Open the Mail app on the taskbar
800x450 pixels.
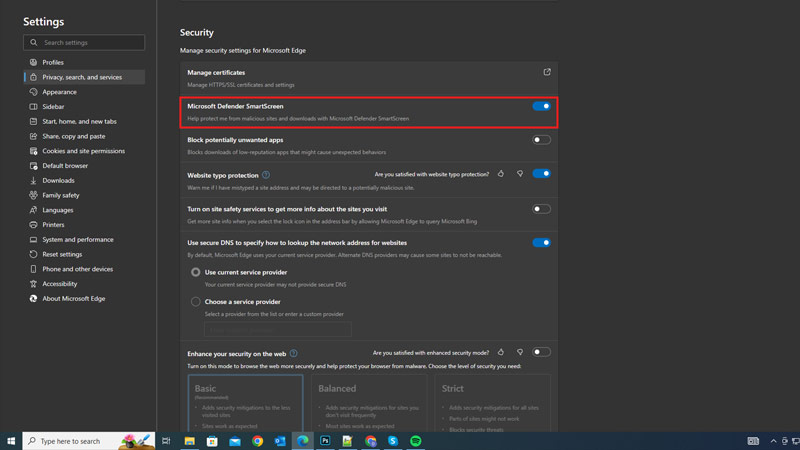(235, 441)
